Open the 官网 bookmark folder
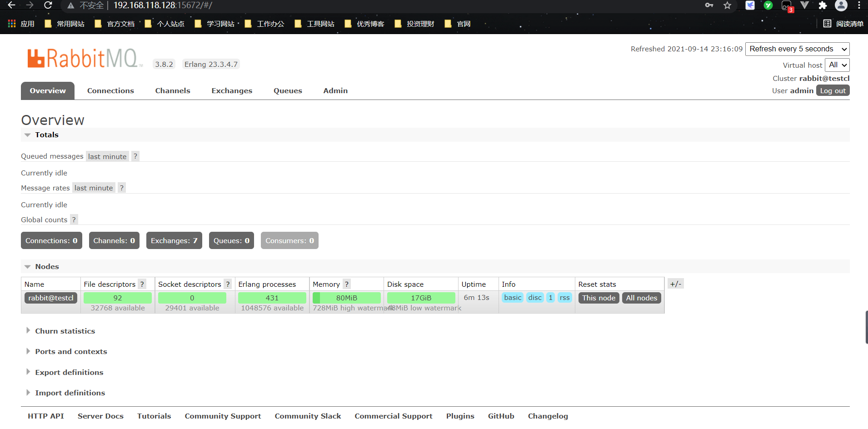 coord(458,24)
